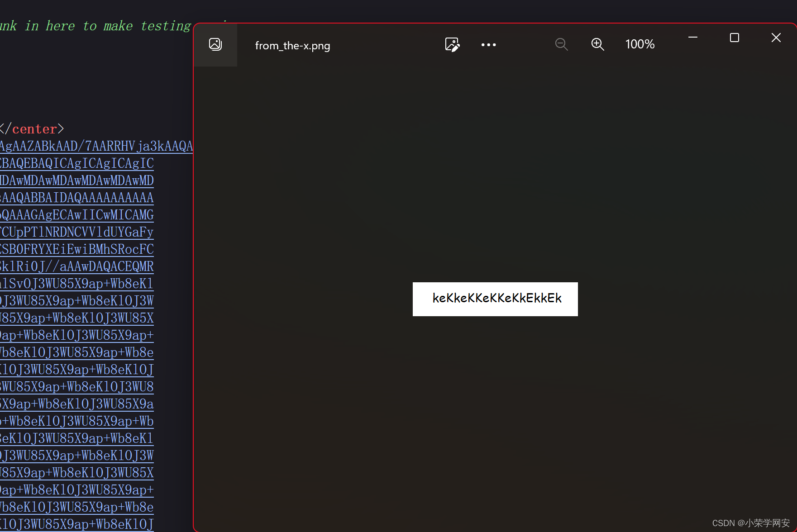Click the from_the-x.png file title

pos(292,46)
